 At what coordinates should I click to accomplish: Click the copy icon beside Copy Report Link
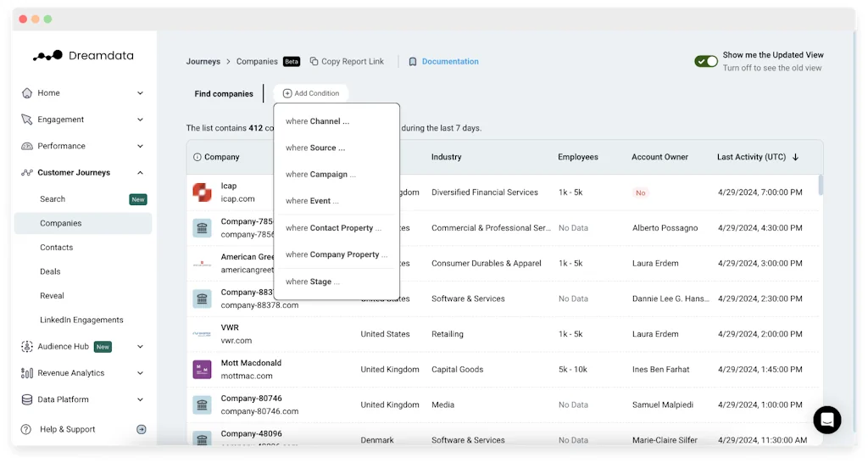[314, 61]
